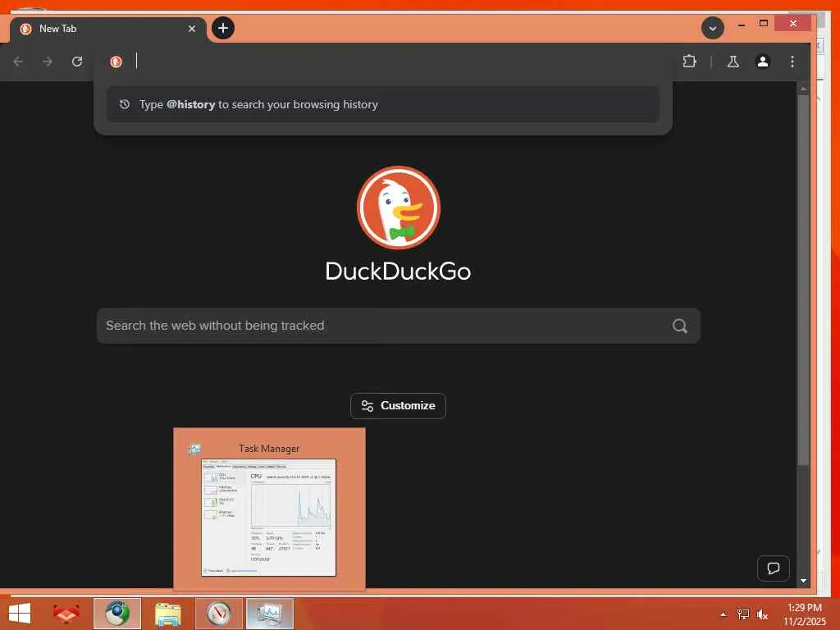Open the compass gauge app in taskbar

[218, 614]
